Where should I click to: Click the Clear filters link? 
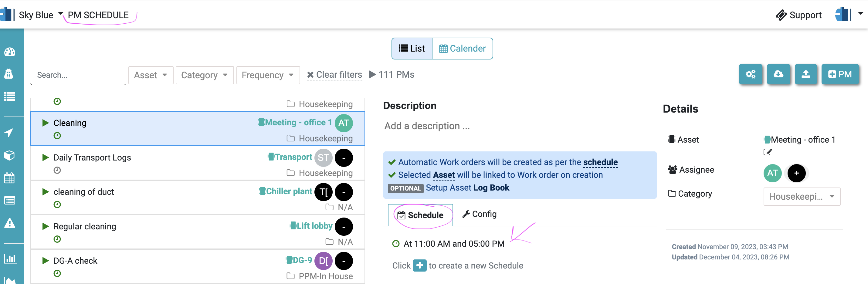click(334, 75)
